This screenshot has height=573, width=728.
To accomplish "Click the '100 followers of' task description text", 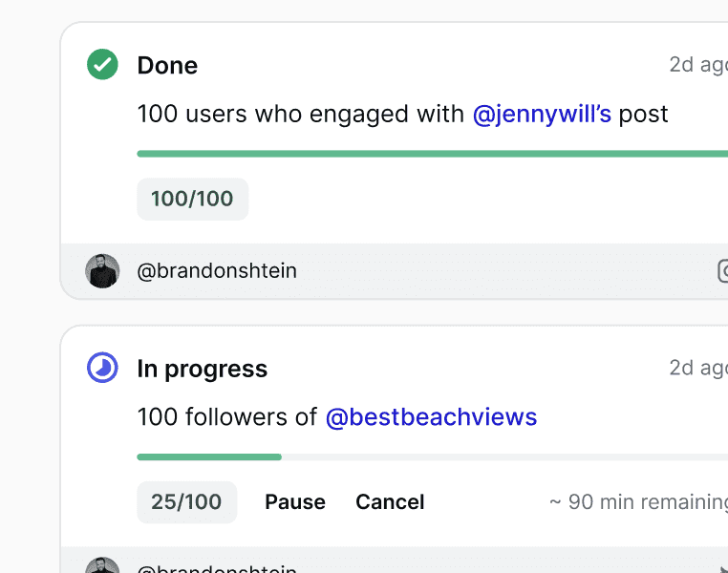I will [x=227, y=417].
